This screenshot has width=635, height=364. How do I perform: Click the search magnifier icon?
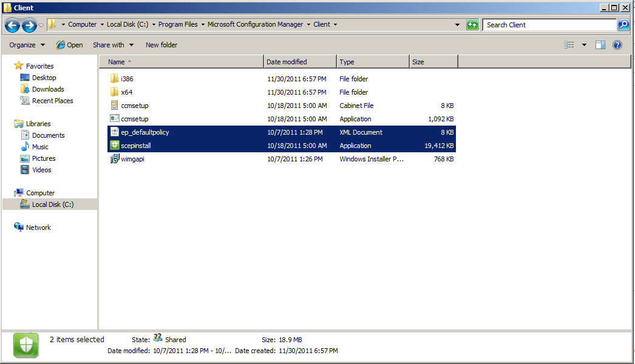click(623, 25)
